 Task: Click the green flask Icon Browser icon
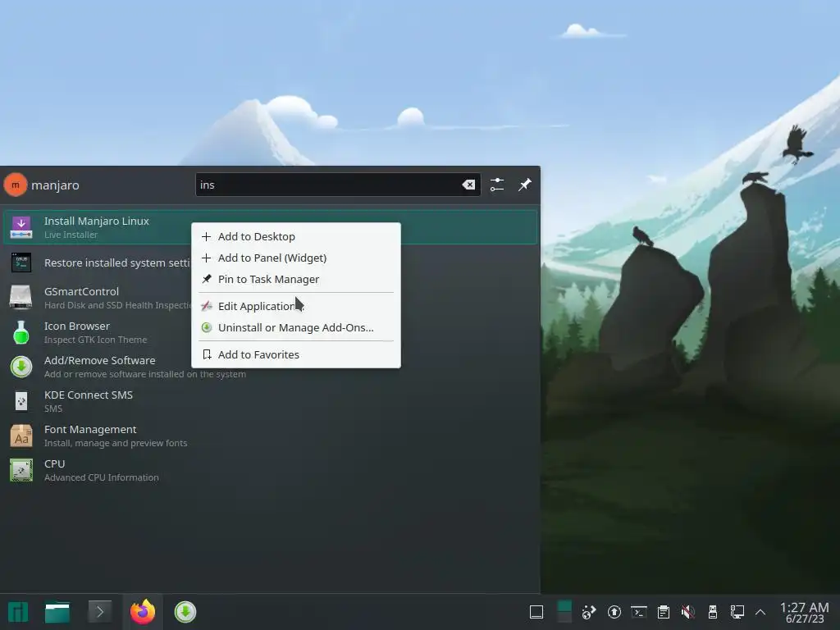(21, 332)
